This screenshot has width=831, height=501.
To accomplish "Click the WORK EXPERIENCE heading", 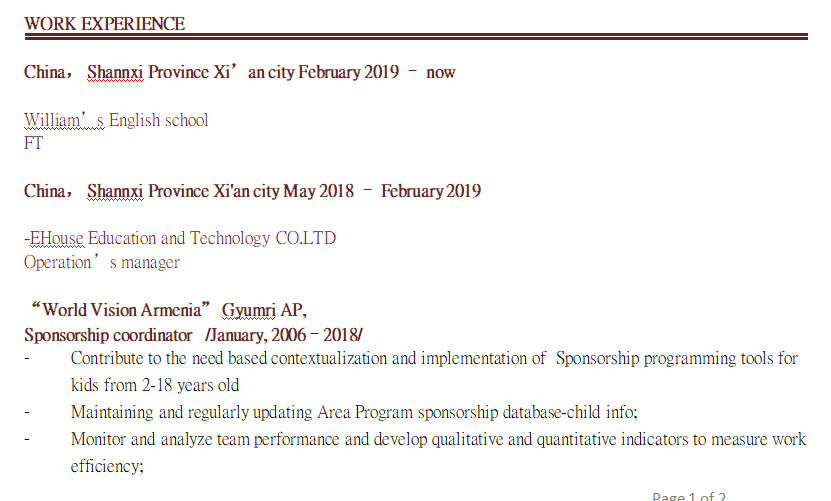I will (x=104, y=24).
